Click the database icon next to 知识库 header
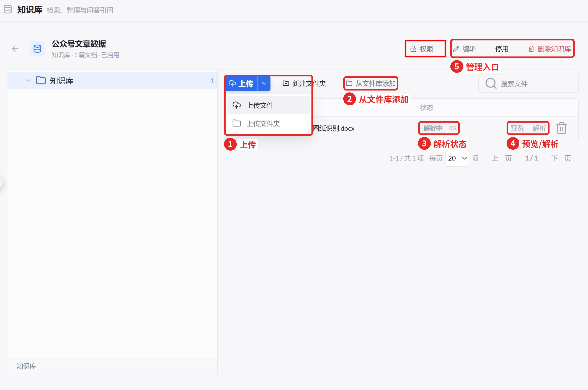The width and height of the screenshot is (588, 390). pyautogui.click(x=8, y=9)
